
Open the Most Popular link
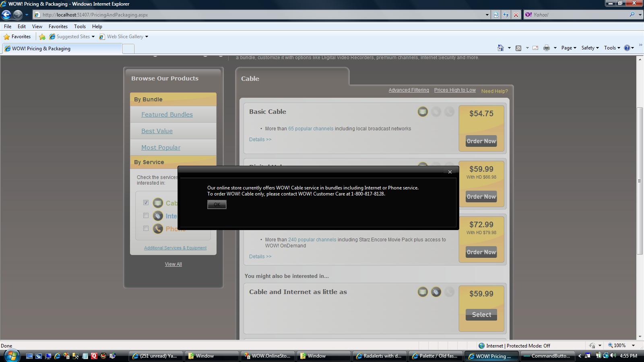pyautogui.click(x=161, y=148)
